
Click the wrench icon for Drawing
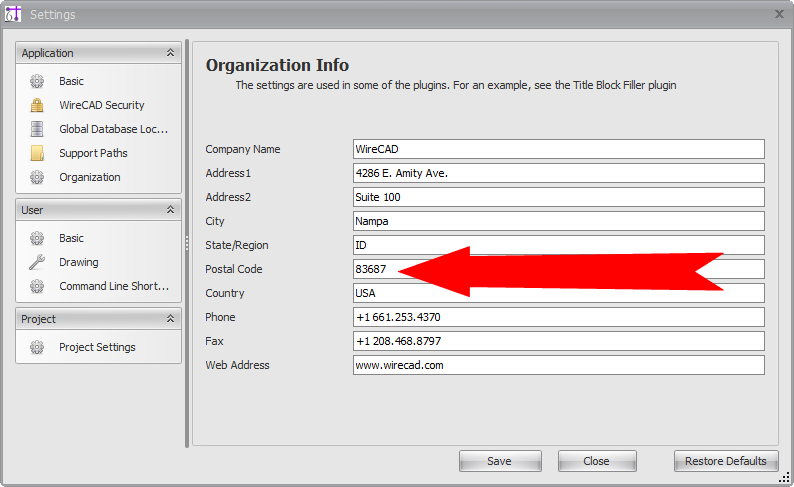click(37, 262)
